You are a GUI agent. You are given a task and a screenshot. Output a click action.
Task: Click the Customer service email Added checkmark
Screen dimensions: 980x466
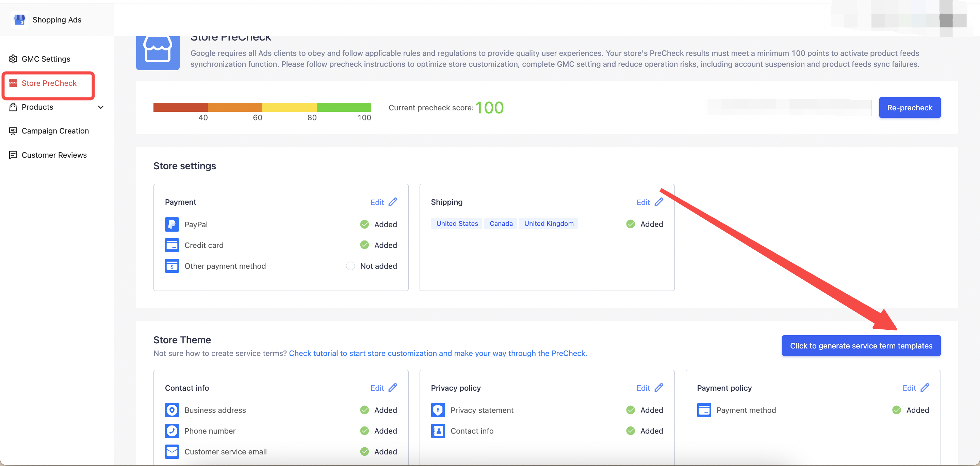364,452
